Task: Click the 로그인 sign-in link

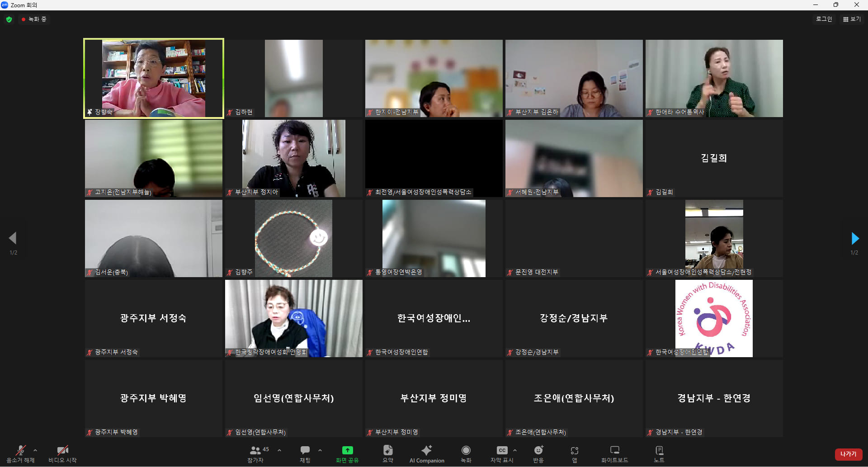Action: (x=824, y=19)
